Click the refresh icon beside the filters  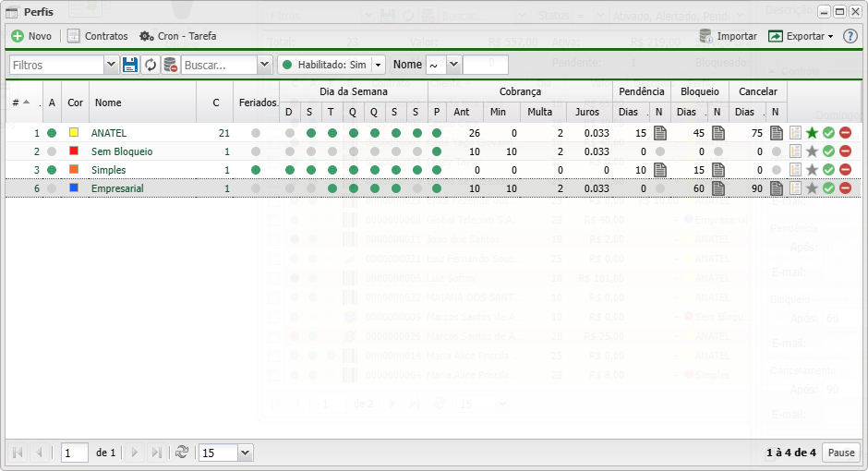click(x=151, y=65)
